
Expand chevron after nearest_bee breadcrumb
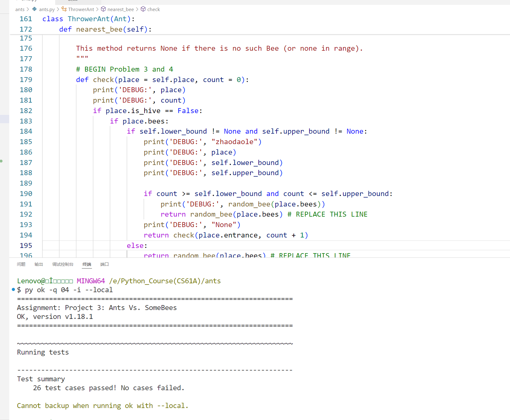coord(137,10)
